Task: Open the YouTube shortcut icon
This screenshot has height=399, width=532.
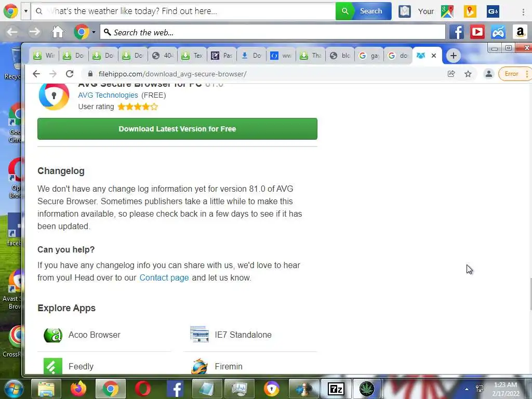Action: coord(477,32)
